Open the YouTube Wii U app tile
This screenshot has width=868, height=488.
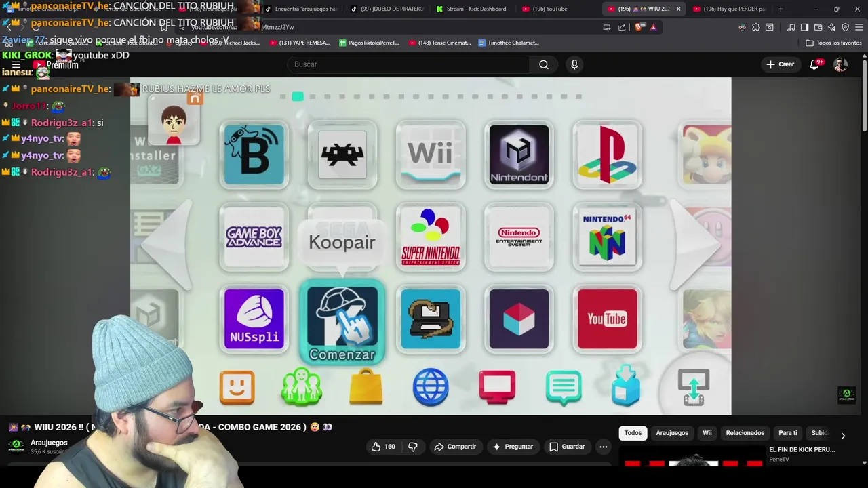tap(607, 319)
